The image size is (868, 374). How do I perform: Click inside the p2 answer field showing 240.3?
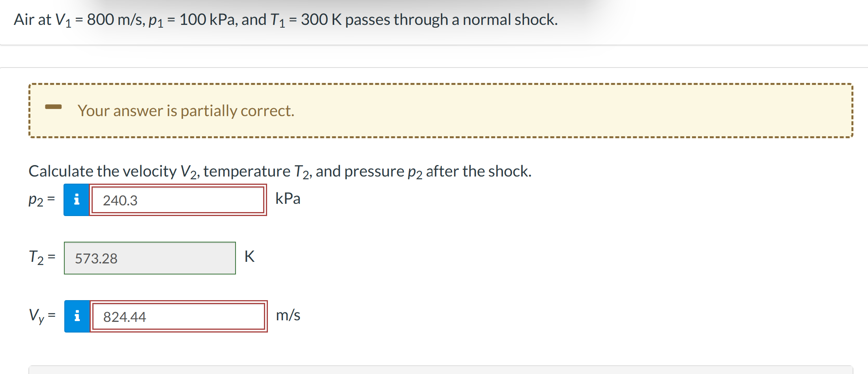178,200
